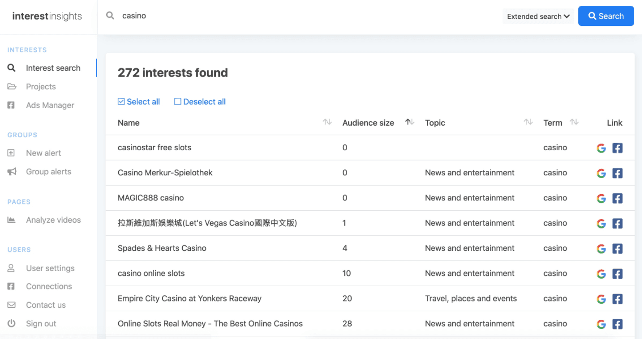Image resolution: width=644 pixels, height=339 pixels.
Task: Open Facebook link for MAGIC888 casino
Action: (x=617, y=198)
